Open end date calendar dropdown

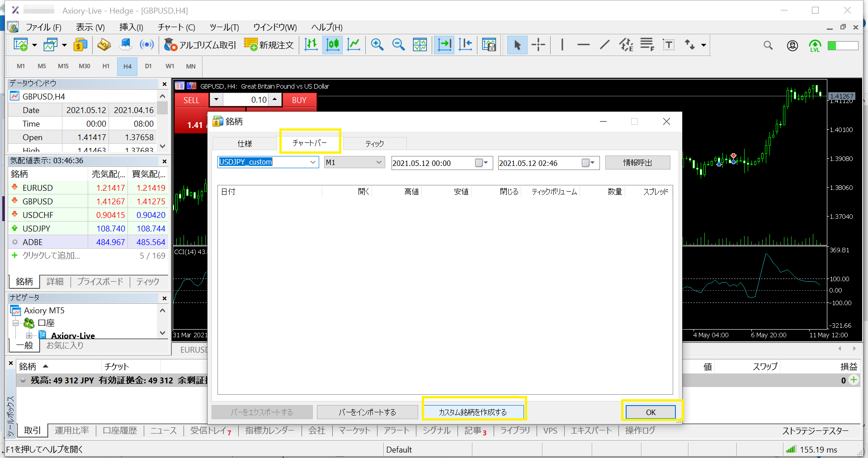tap(588, 163)
